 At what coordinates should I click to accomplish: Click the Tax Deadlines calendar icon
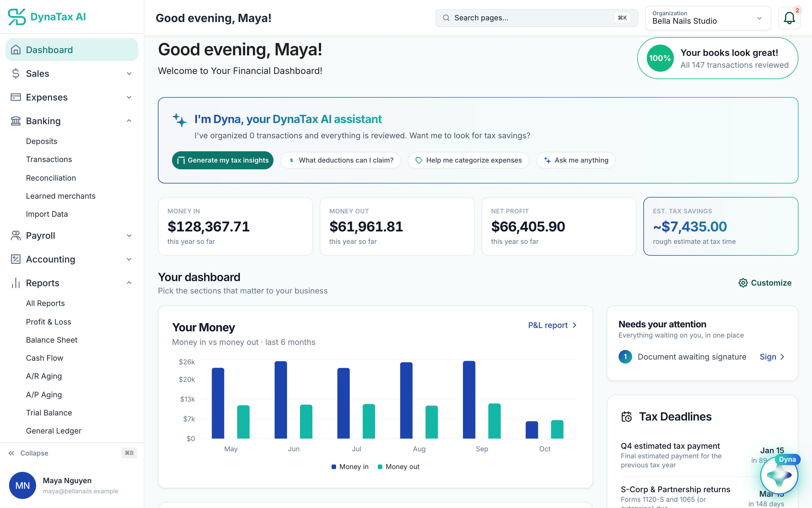point(626,417)
